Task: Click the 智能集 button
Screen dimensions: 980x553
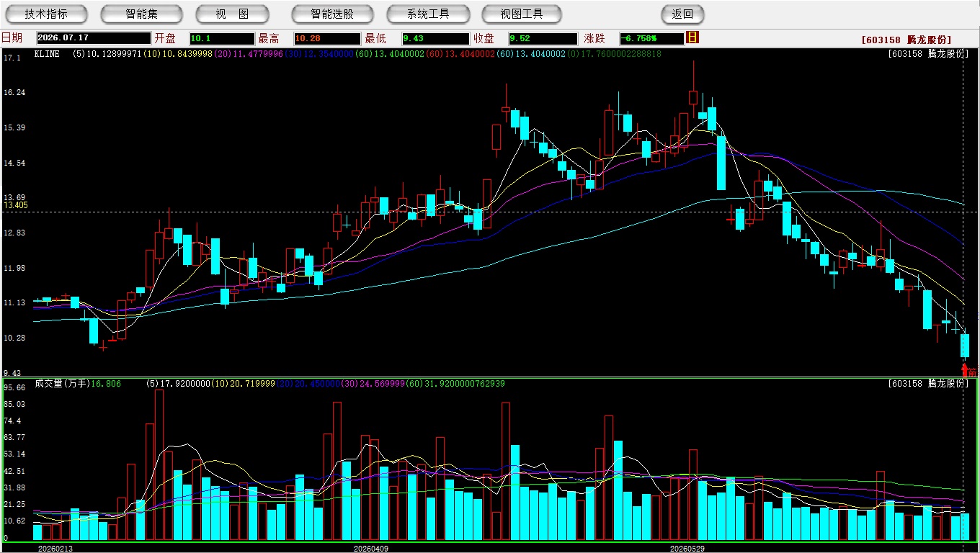Action: tap(141, 14)
